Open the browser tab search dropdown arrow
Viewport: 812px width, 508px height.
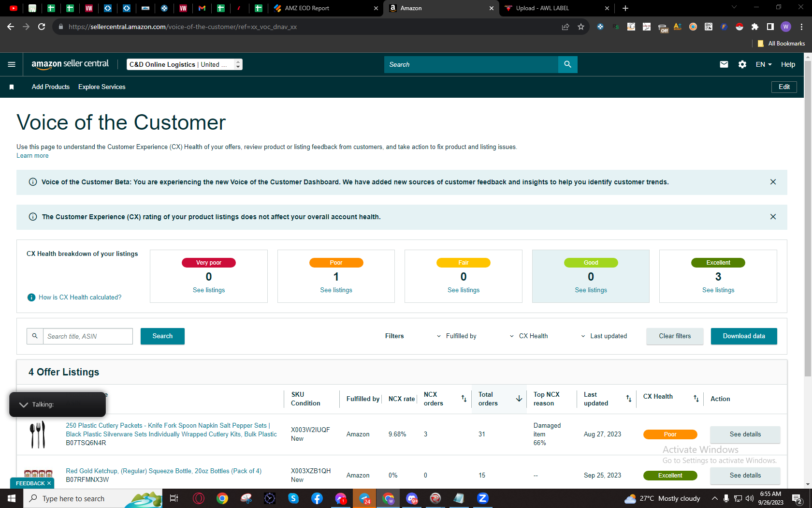[x=734, y=7]
